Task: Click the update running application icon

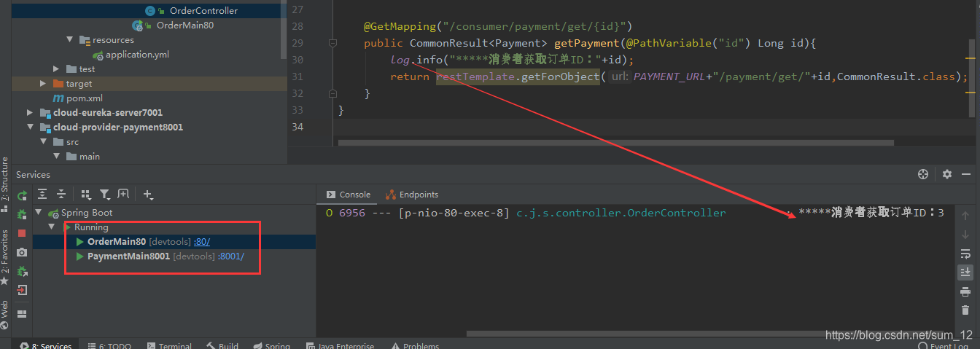Action: click(22, 271)
